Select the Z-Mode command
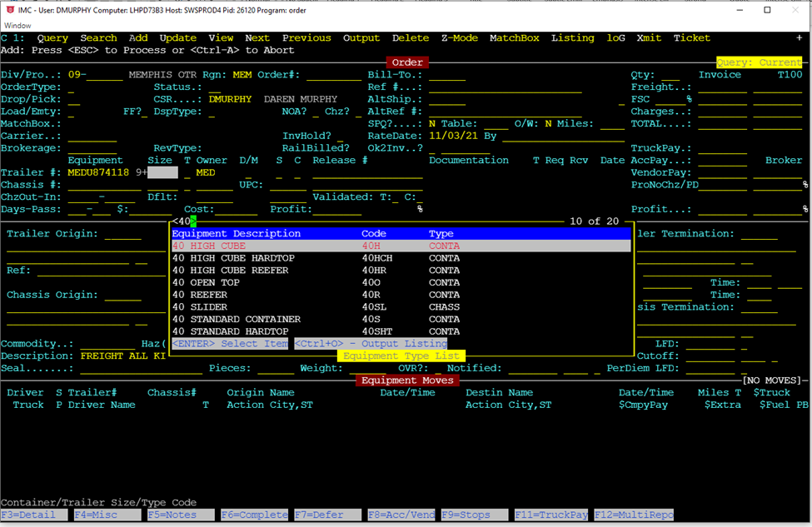812x527 pixels. 460,37
